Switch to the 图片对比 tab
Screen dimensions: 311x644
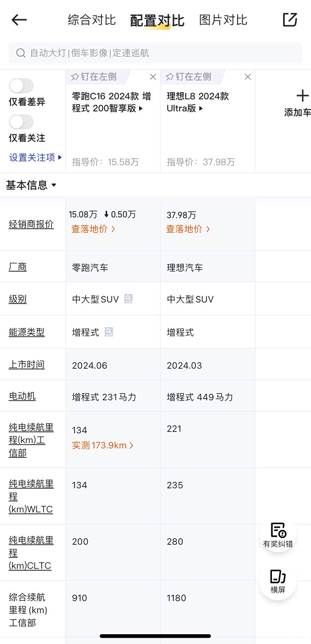(223, 20)
